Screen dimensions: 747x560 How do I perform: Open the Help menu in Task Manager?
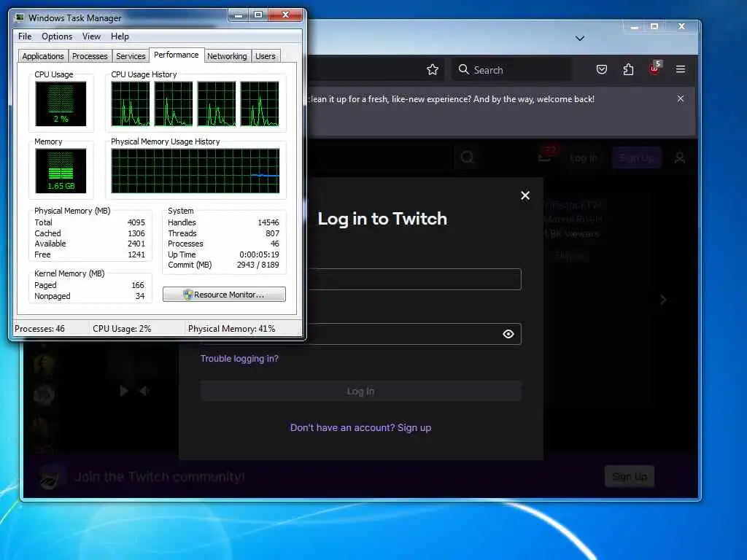[120, 36]
